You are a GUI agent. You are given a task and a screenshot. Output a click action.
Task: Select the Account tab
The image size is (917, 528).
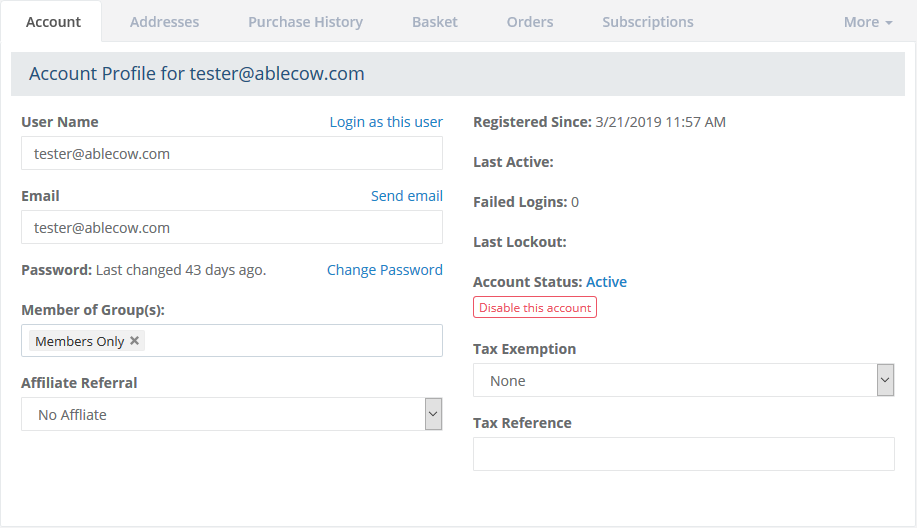point(53,22)
